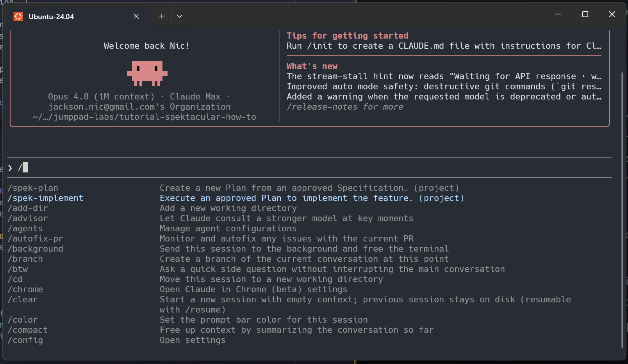
Task: Click 'Execute an approved Plan' description
Action: (312, 198)
